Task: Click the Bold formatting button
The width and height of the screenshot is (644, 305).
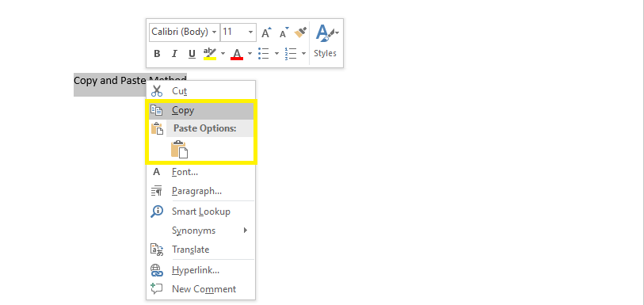Action: point(157,54)
